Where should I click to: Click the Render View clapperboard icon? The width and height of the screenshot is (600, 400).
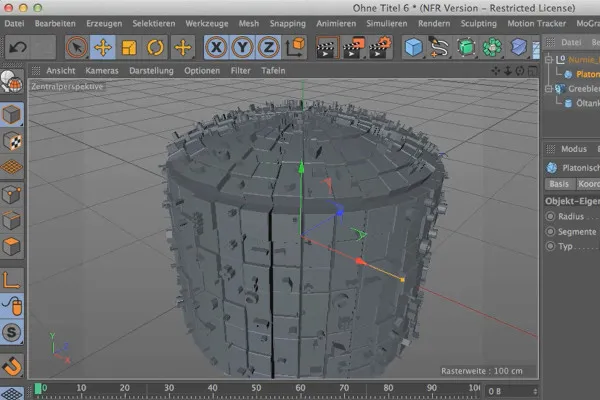click(x=327, y=47)
